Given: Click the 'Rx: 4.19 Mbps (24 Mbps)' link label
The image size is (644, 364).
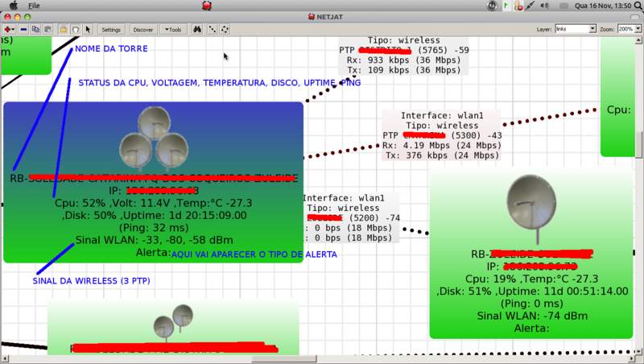Looking at the screenshot, I should pos(441,146).
